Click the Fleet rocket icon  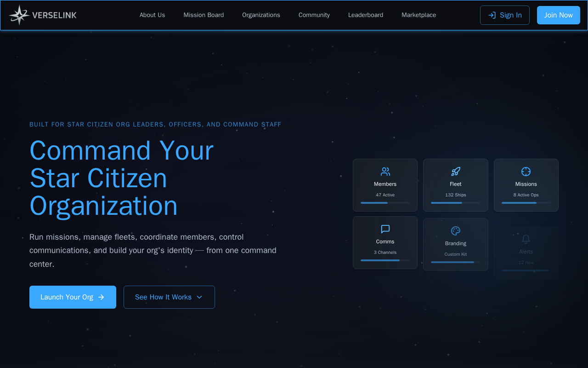456,172
